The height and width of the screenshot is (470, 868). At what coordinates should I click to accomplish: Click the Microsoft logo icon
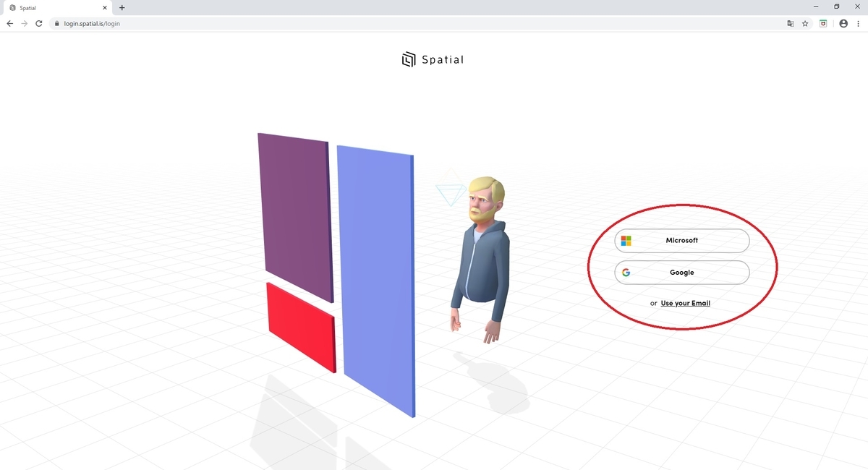626,241
